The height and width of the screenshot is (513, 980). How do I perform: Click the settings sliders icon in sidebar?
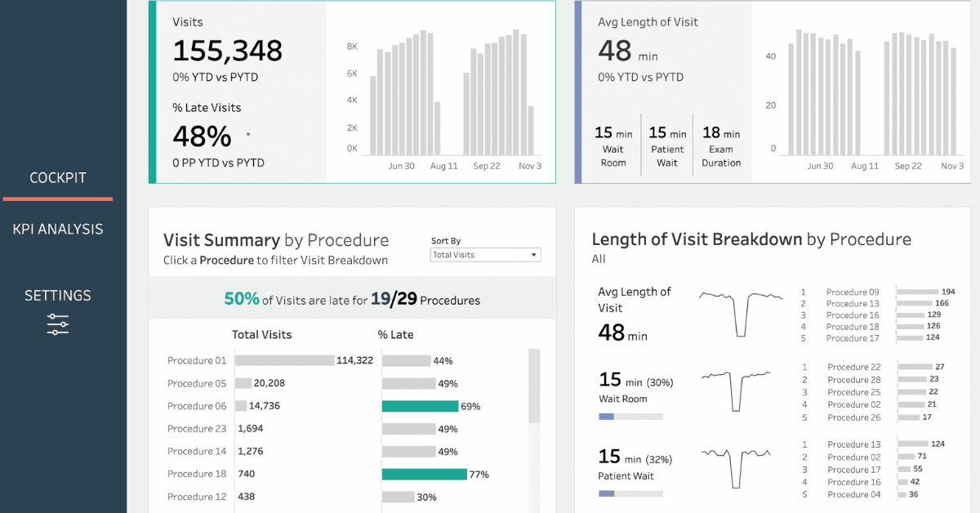pyautogui.click(x=57, y=324)
